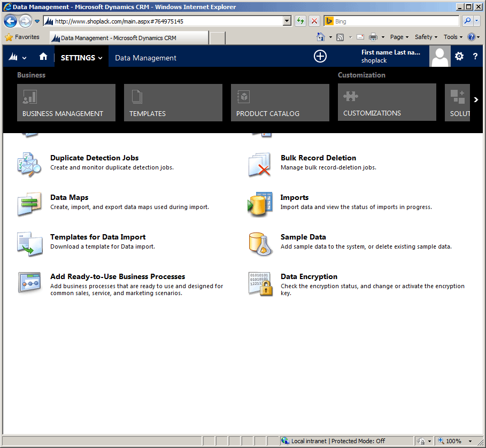Viewport: 486px width, 448px height.
Task: Open the Sample Data link
Action: point(303,237)
